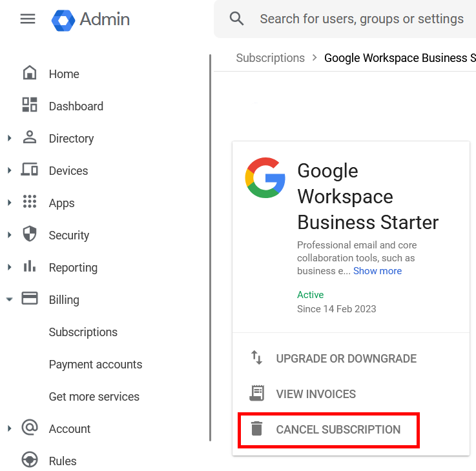Click the Dashboard grid icon

pos(30,105)
